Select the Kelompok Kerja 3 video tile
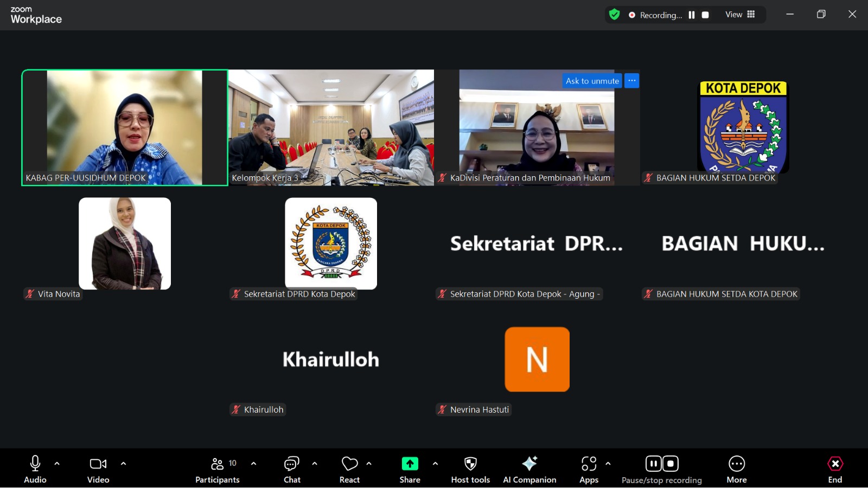 (331, 127)
